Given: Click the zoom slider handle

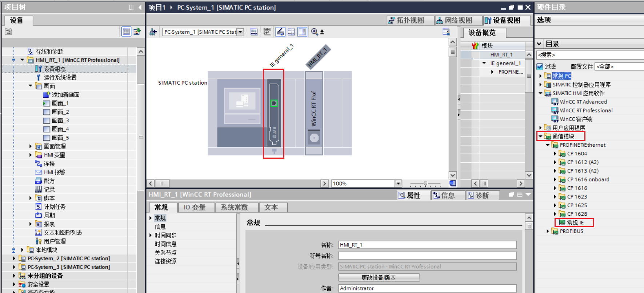Looking at the screenshot, I should [x=425, y=184].
